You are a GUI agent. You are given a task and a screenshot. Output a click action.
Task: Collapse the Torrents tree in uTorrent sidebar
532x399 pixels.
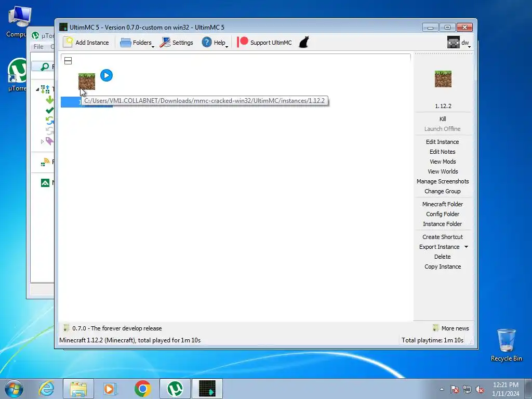[x=37, y=89]
